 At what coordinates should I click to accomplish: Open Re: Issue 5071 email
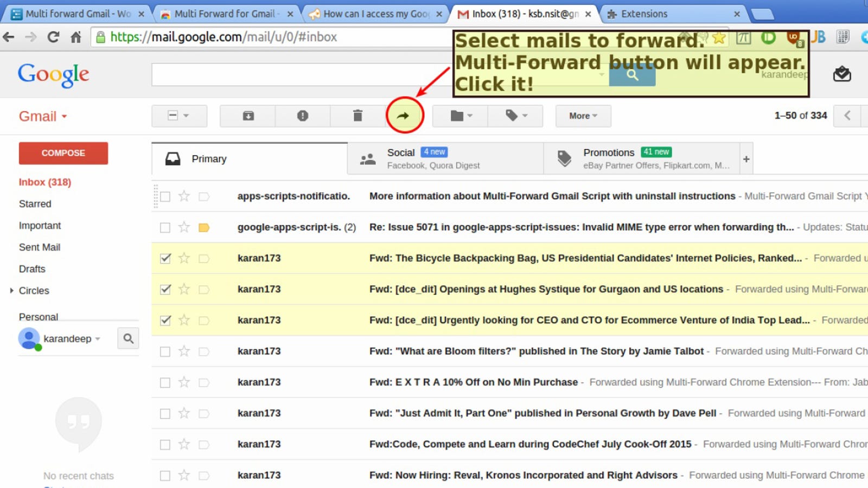pyautogui.click(x=582, y=227)
